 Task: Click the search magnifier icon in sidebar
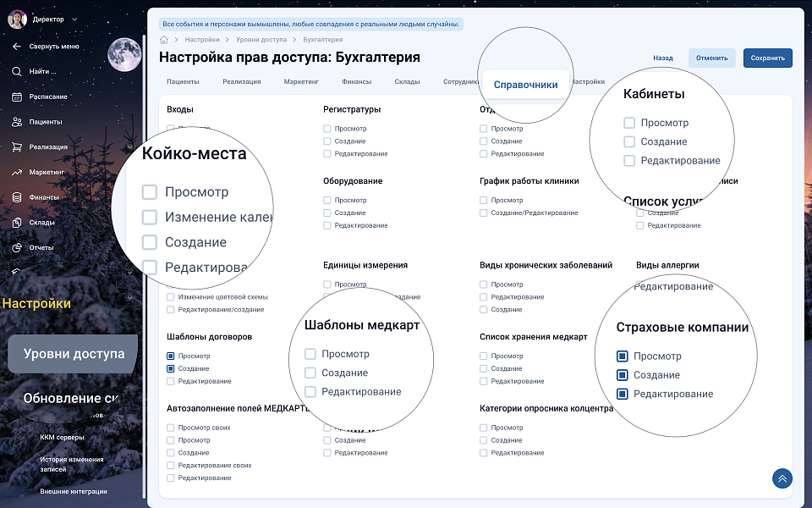point(17,71)
